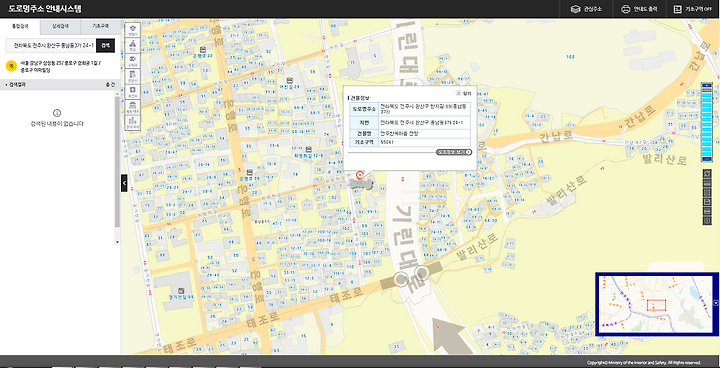The height and width of the screenshot is (368, 720).
Task: Click the 도로명주소 안내시스템 logo title
Action: pyautogui.click(x=45, y=8)
